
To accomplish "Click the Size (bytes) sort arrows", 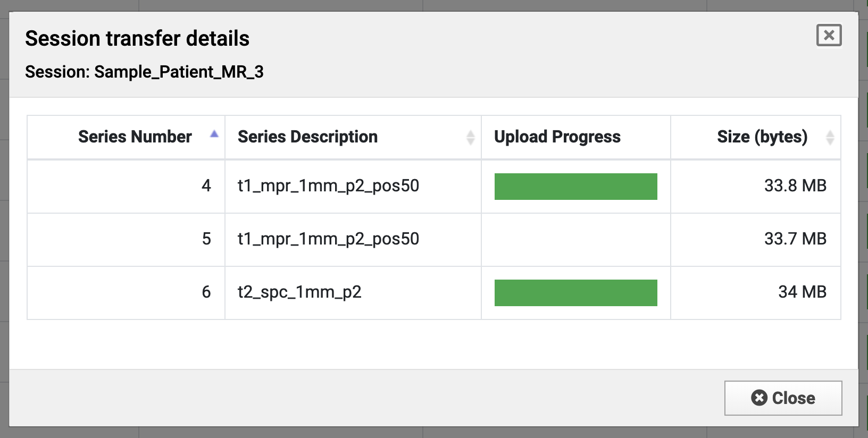I will coord(830,137).
